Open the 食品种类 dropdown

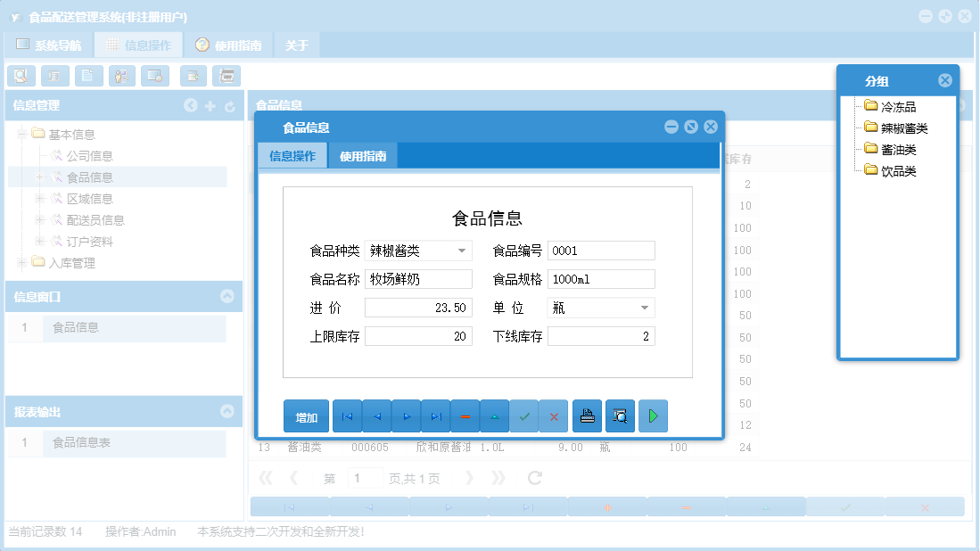(462, 251)
